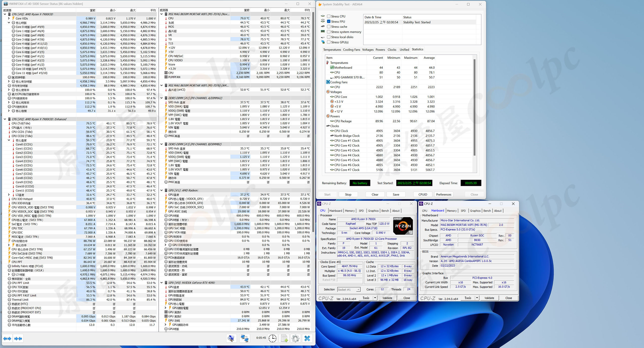
Task: Click AIDA64 statistics list vertical scrollbar
Action: click(x=474, y=108)
